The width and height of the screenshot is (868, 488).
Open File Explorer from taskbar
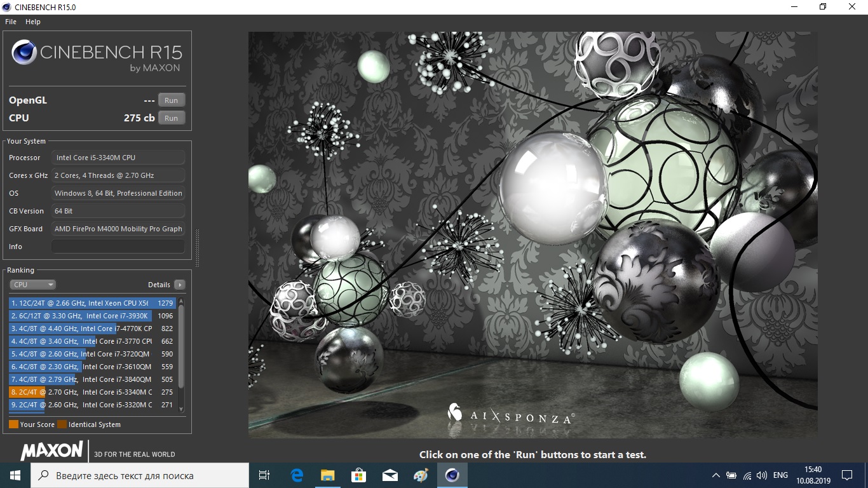(x=327, y=475)
